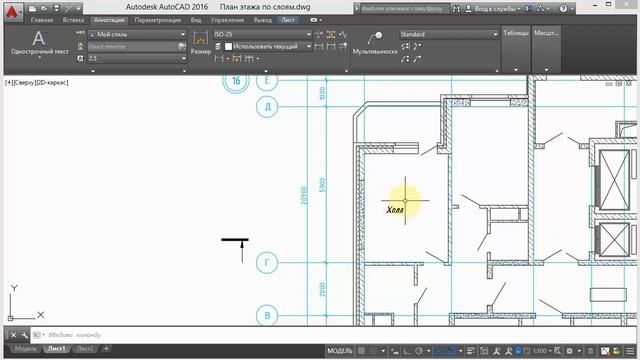Viewport: 640px width, 360px height.
Task: Open the Вывод ribbon tab
Action: [x=262, y=20]
